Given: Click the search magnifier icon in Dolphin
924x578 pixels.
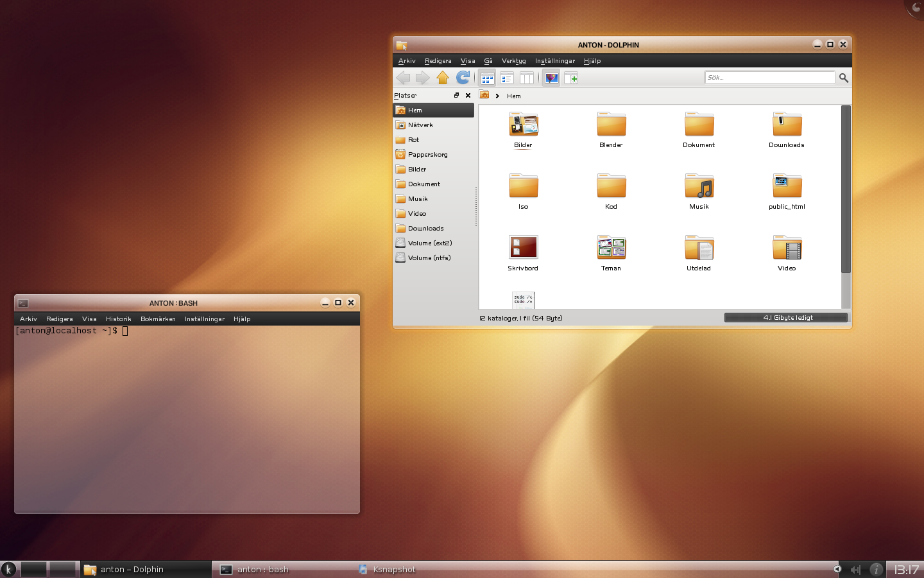Looking at the screenshot, I should 844,78.
